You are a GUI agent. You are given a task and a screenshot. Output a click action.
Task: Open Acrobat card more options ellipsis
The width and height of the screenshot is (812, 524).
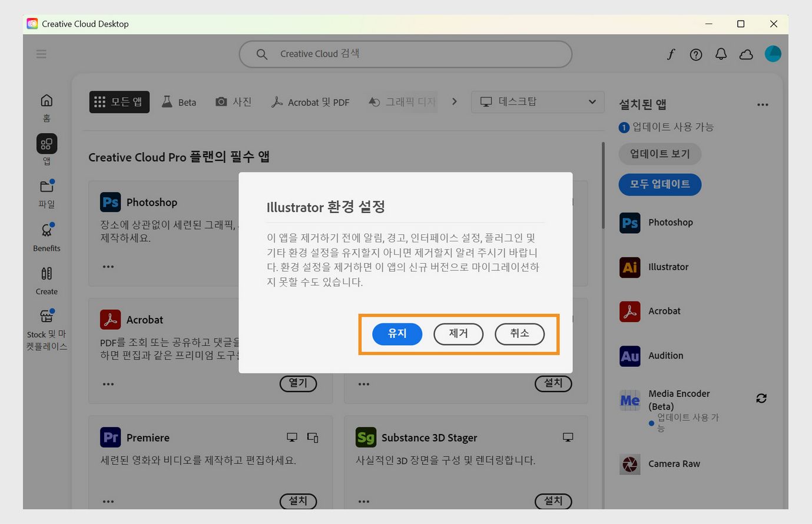pos(108,384)
